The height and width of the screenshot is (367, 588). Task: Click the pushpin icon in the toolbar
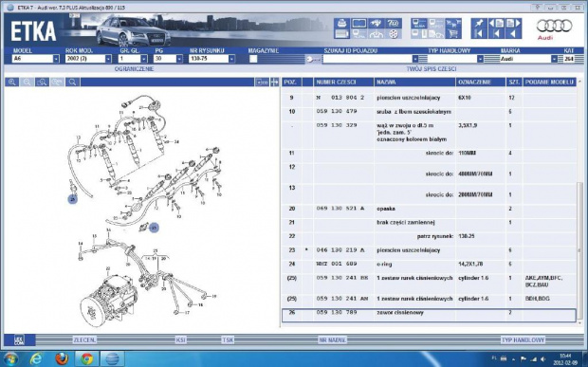479,24
